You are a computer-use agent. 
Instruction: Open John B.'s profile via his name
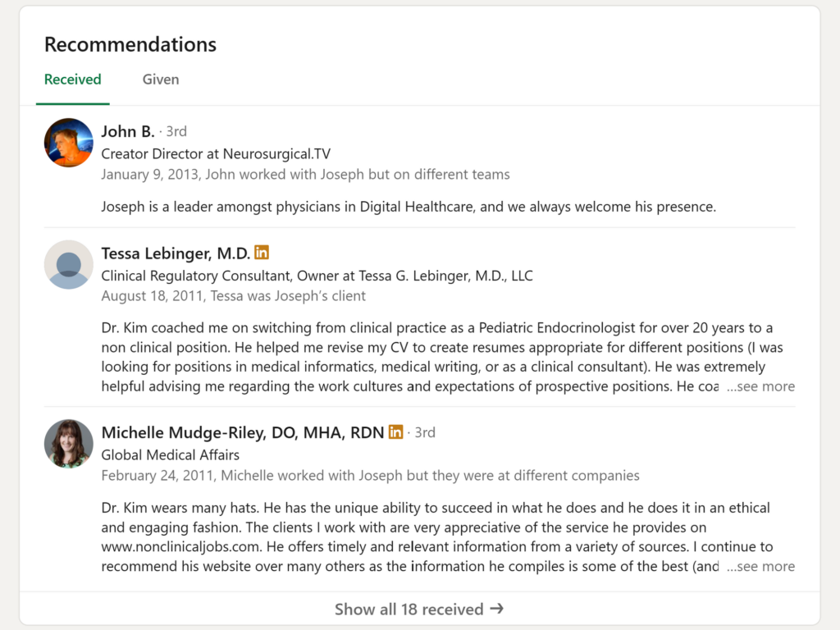coord(127,131)
